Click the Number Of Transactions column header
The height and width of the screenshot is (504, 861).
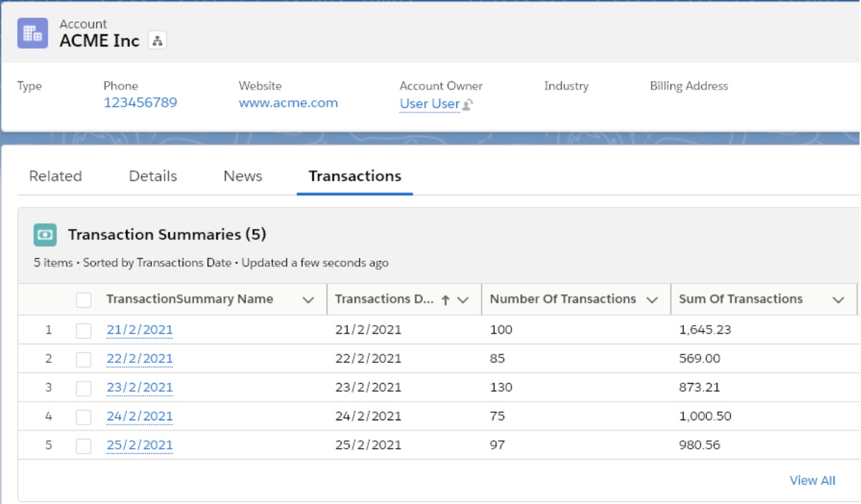pyautogui.click(x=563, y=299)
